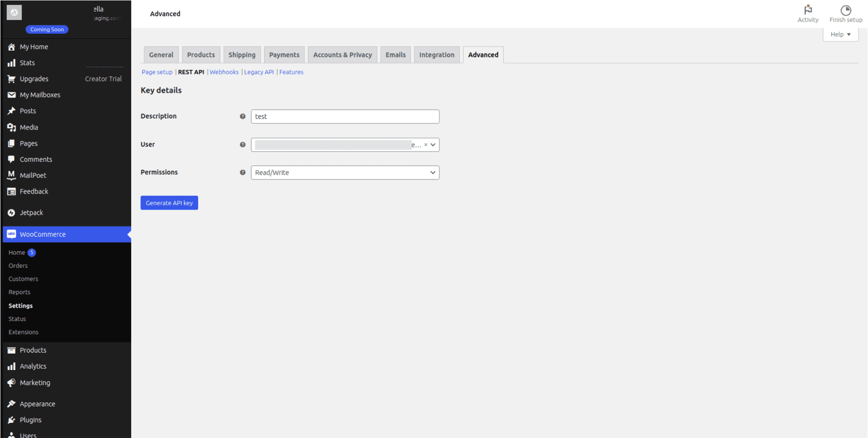This screenshot has height=438, width=868.
Task: Open the Webhooks link
Action: point(224,72)
